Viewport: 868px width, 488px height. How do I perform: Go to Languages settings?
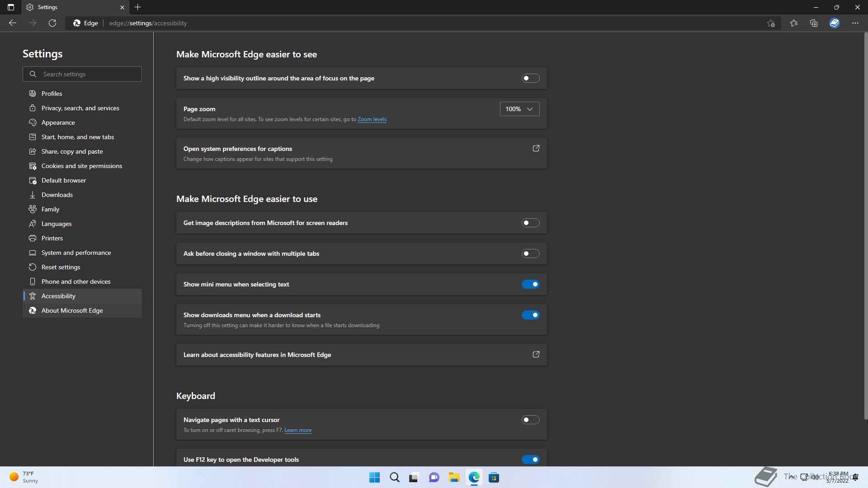click(x=82, y=224)
